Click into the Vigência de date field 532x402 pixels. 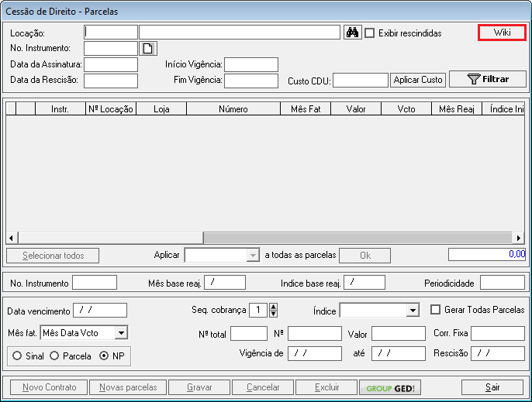coord(315,353)
